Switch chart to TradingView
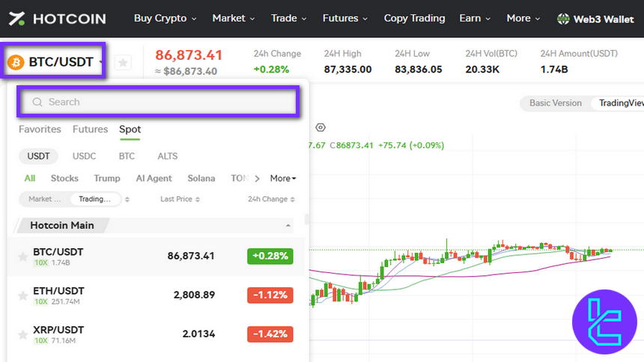The height and width of the screenshot is (362, 644). pyautogui.click(x=619, y=103)
